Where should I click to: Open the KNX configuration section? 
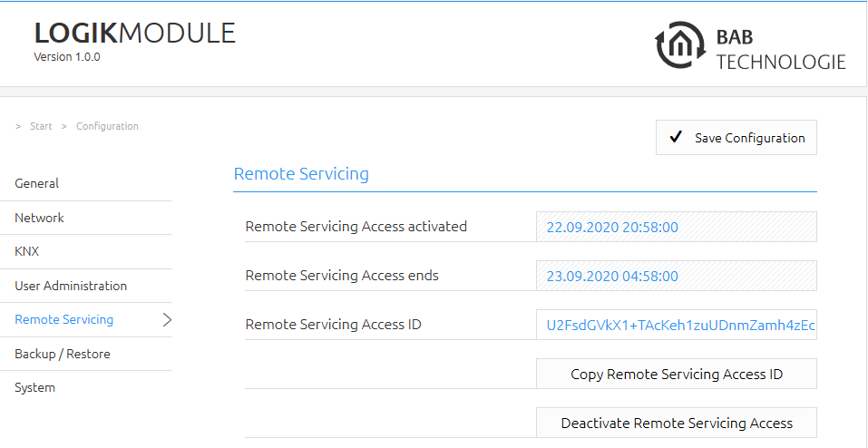pos(26,251)
